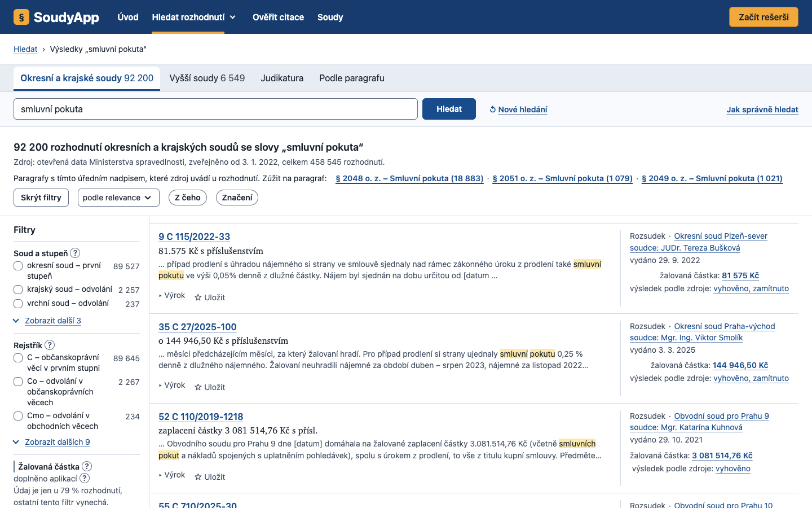Open help icon next to Rejstřík
The image size is (812, 508).
tap(50, 345)
